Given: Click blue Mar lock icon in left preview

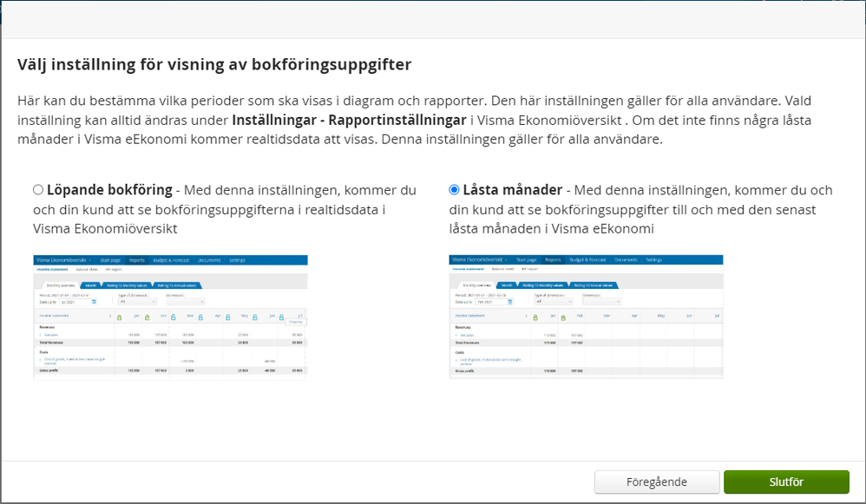Looking at the screenshot, I should pyautogui.click(x=174, y=318).
